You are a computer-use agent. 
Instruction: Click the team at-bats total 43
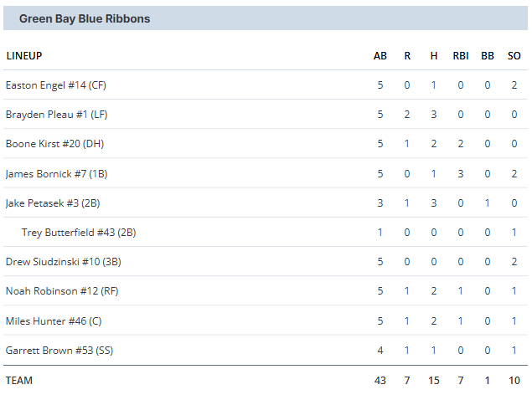coord(380,380)
